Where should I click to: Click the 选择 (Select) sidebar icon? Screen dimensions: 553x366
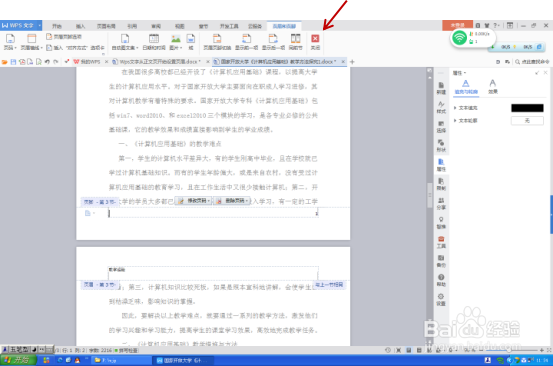tap(441, 127)
